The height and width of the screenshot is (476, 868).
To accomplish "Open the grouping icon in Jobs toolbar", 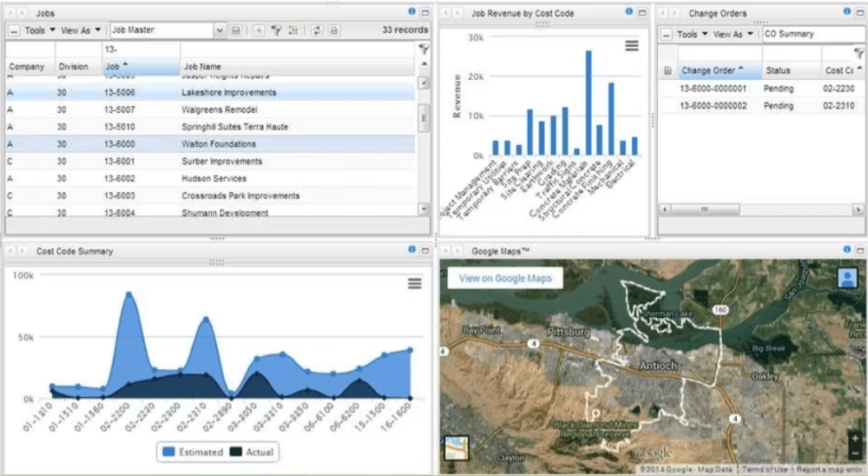I will 293,30.
